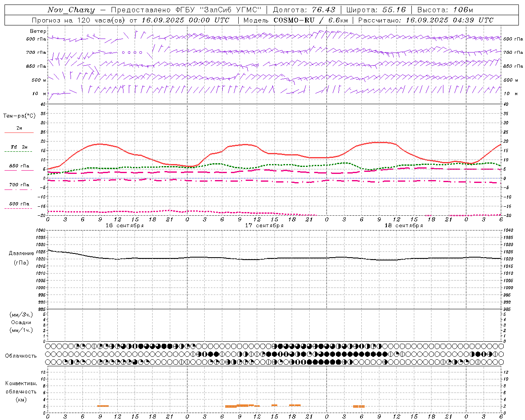Screen dimensions: 525x420
Task: Click the orange convective bar at hour 15, 17 сентября
Action: (274, 405)
